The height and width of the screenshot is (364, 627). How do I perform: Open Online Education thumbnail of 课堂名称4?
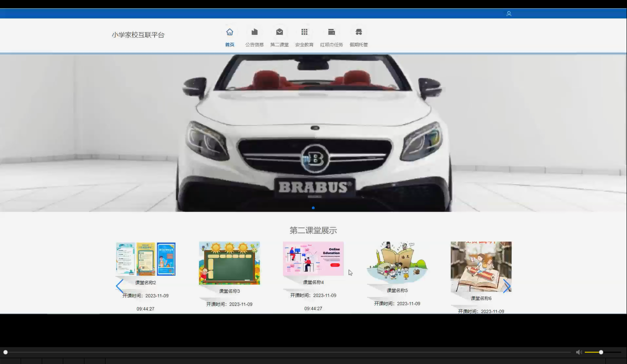(x=313, y=259)
